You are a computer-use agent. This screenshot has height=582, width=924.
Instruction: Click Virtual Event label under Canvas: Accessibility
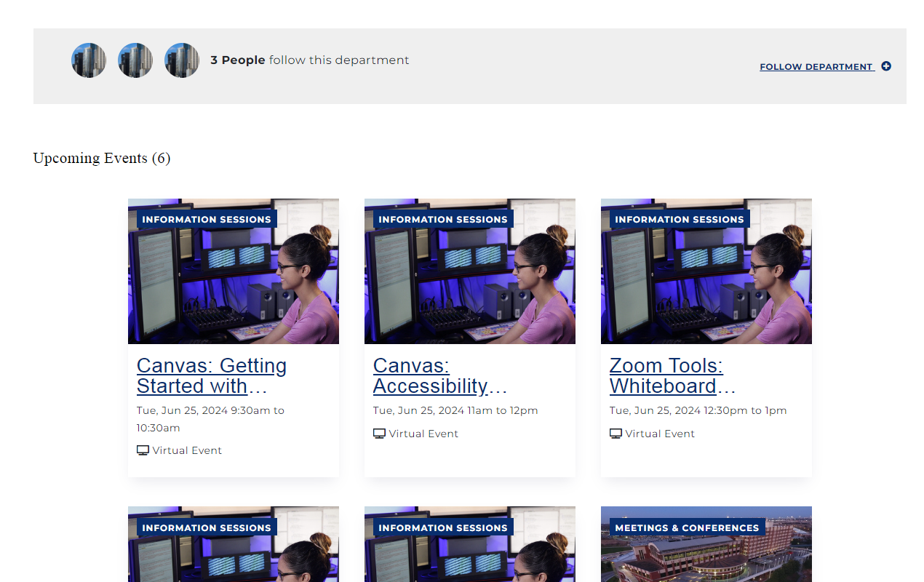click(x=423, y=434)
